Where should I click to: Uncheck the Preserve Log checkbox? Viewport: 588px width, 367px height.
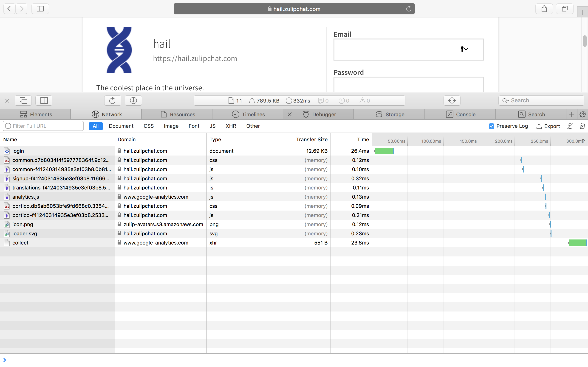(x=491, y=126)
